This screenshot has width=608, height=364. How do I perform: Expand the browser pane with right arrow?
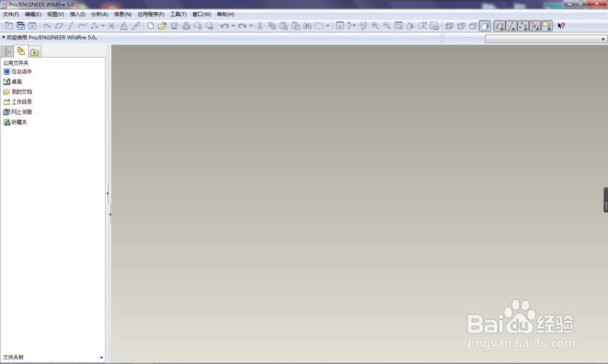pyautogui.click(x=110, y=215)
